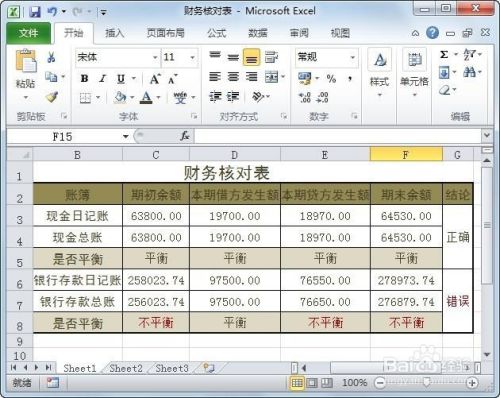Click the Cut scissors icon
The height and width of the screenshot is (398, 500).
click(51, 57)
